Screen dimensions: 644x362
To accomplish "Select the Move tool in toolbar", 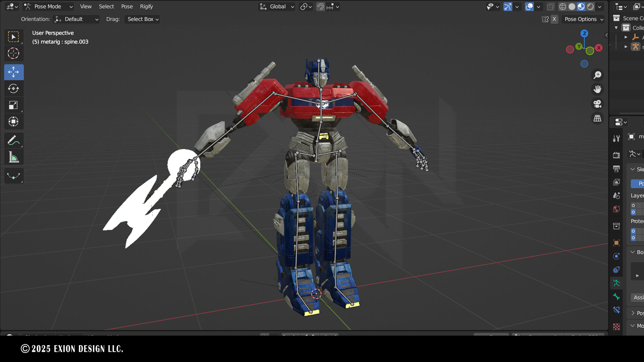I will (14, 72).
